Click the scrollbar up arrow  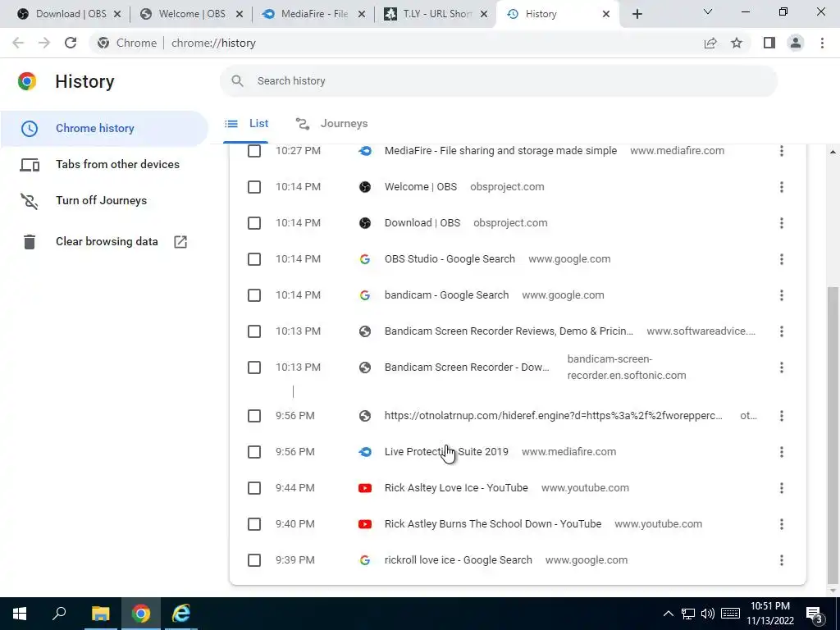coord(833,153)
